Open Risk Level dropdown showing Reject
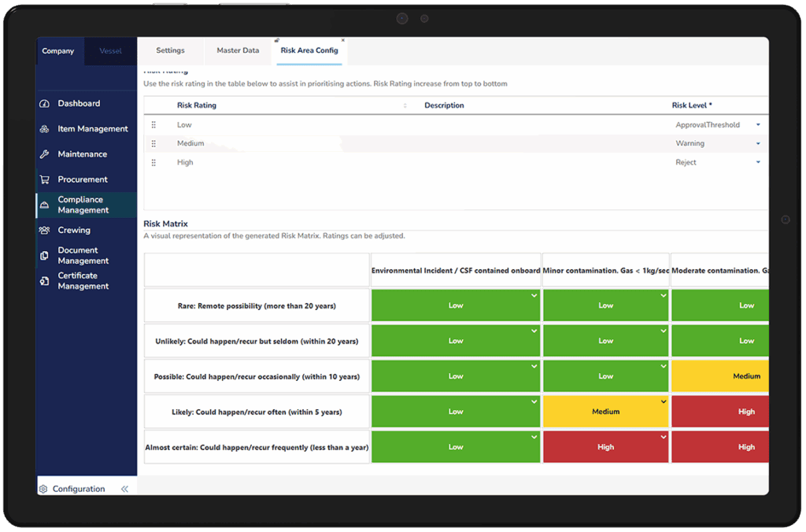This screenshot has width=806, height=532. tap(758, 163)
